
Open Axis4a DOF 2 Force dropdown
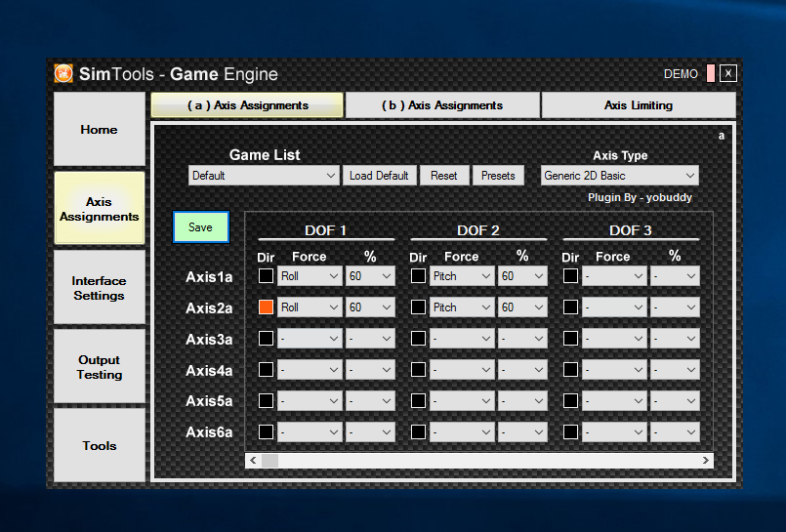pyautogui.click(x=462, y=370)
